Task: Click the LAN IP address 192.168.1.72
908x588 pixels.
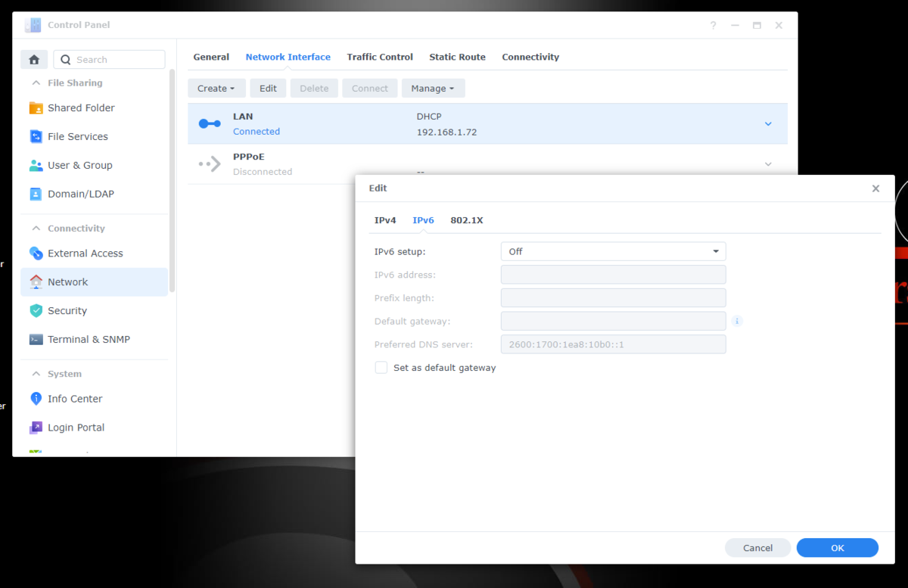Action: (446, 132)
